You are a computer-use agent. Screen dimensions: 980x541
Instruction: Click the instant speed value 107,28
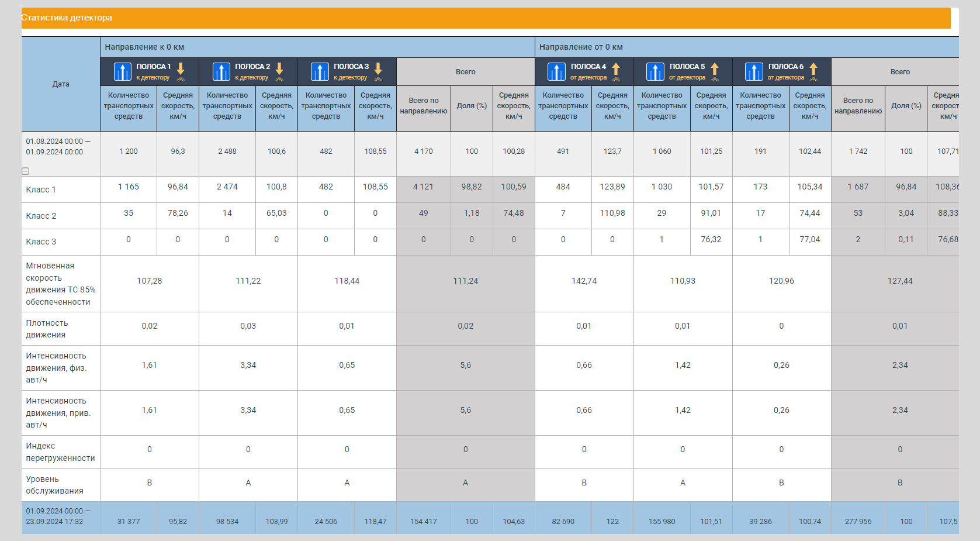coord(150,281)
